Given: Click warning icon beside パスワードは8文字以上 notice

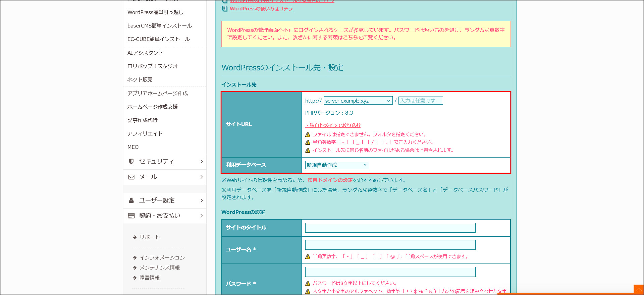Looking at the screenshot, I should pos(308,284).
